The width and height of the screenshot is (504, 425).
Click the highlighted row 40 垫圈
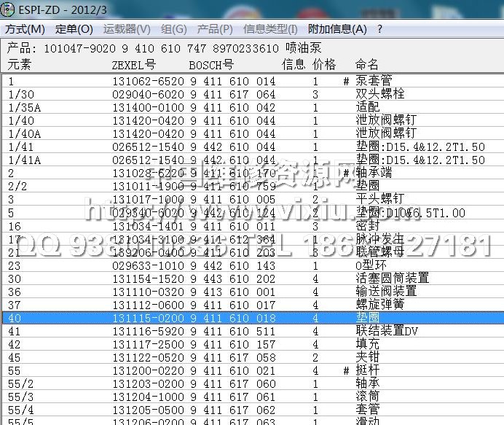[x=367, y=318]
